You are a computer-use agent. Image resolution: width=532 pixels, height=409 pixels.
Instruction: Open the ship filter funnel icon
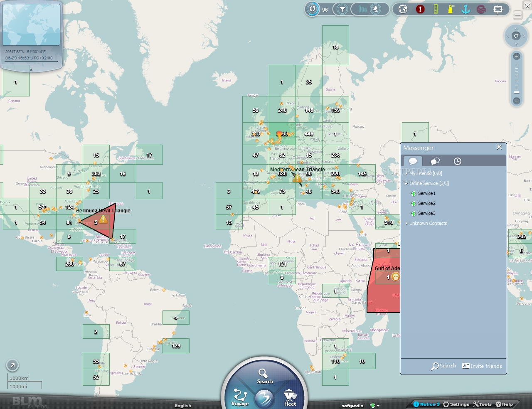342,9
